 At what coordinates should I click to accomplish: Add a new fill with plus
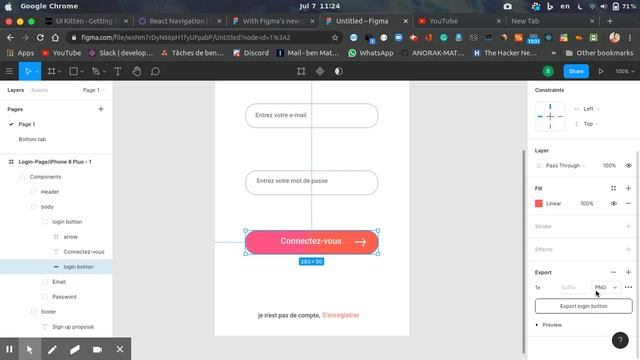[x=629, y=188]
